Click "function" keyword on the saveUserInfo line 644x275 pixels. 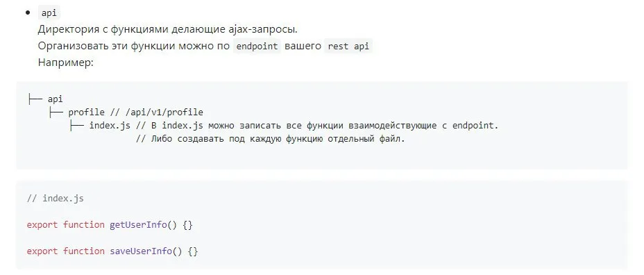(x=84, y=251)
